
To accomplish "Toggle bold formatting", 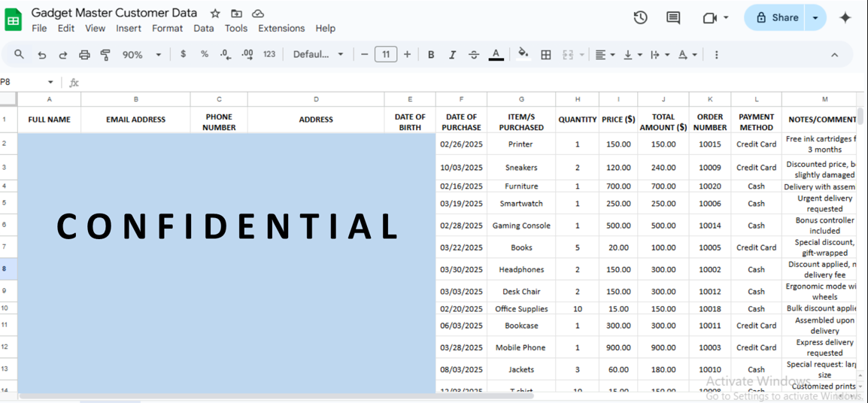I will click(431, 54).
